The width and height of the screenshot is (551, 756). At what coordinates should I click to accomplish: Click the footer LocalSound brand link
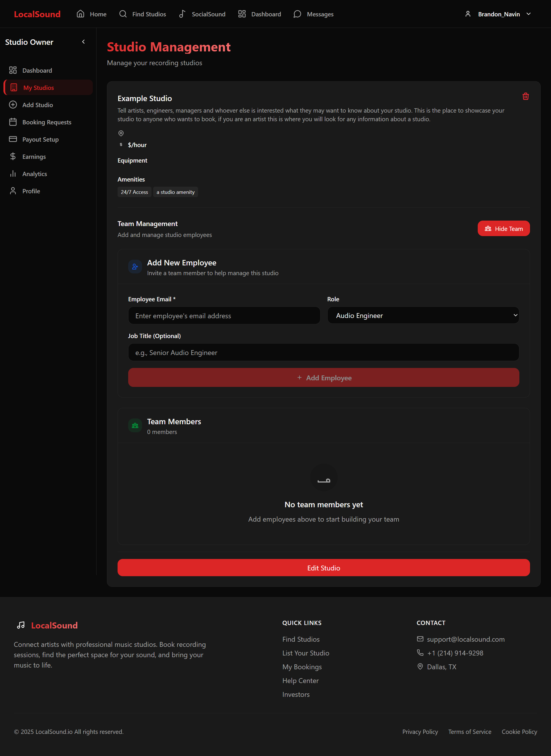(54, 625)
